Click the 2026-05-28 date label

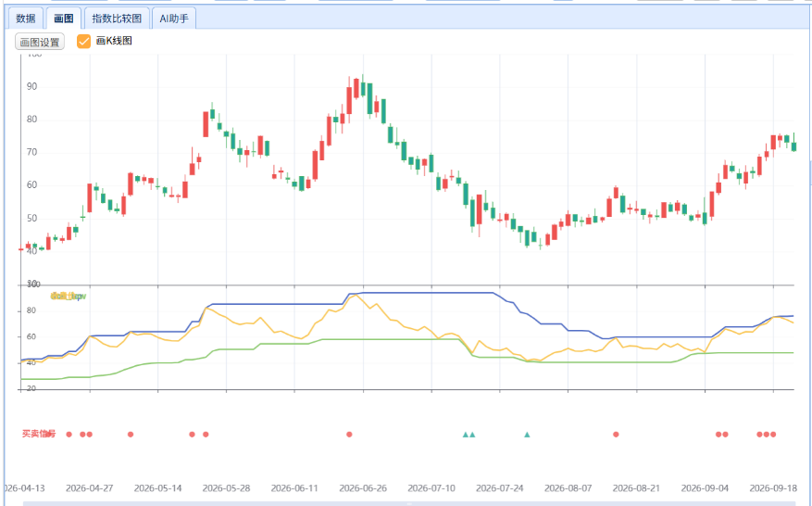(x=226, y=488)
